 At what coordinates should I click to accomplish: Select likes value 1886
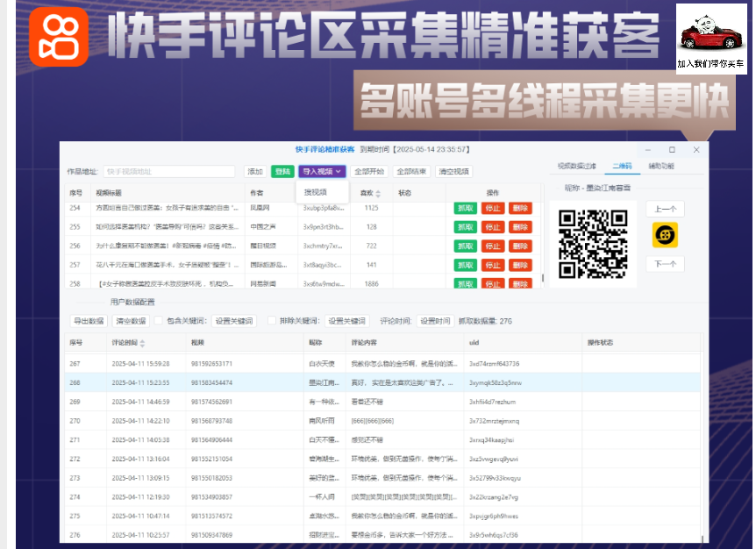point(372,284)
